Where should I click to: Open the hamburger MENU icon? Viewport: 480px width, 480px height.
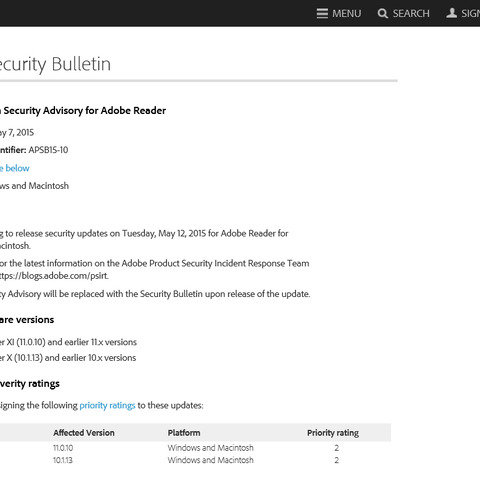(x=322, y=13)
